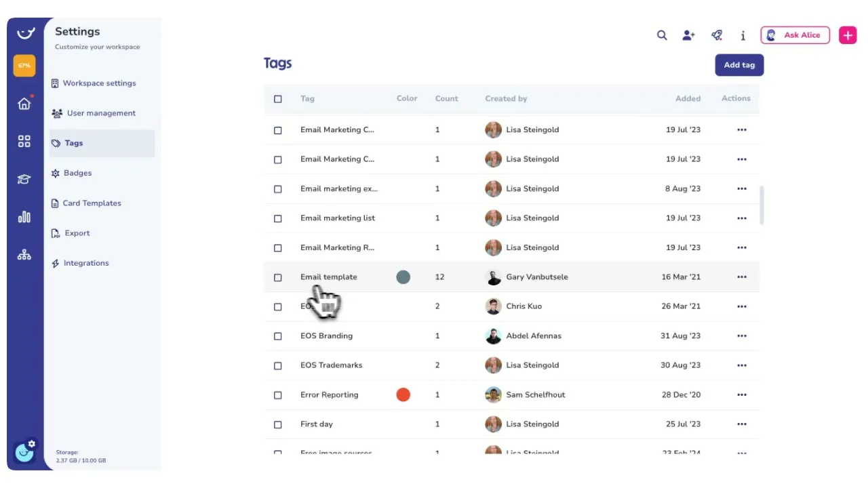Click the smile logo at top left
868x488 pixels.
point(25,33)
